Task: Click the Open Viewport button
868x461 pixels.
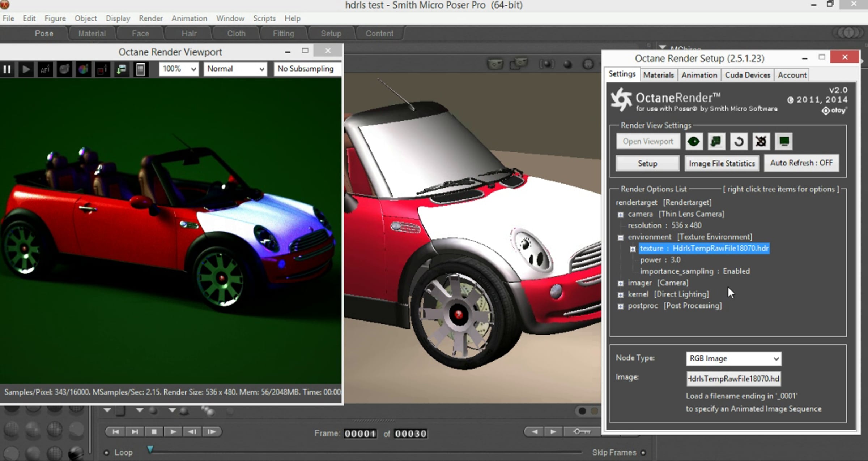Action: coord(648,141)
